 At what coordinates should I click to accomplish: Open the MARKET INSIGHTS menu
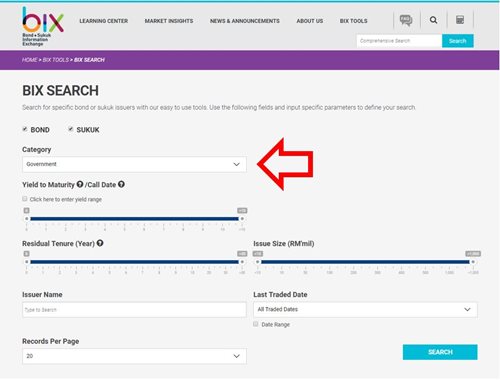[x=169, y=21]
